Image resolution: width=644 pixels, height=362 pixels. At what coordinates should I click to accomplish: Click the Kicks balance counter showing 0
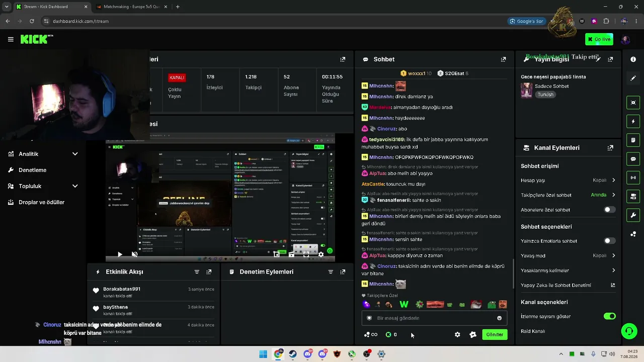click(x=391, y=335)
